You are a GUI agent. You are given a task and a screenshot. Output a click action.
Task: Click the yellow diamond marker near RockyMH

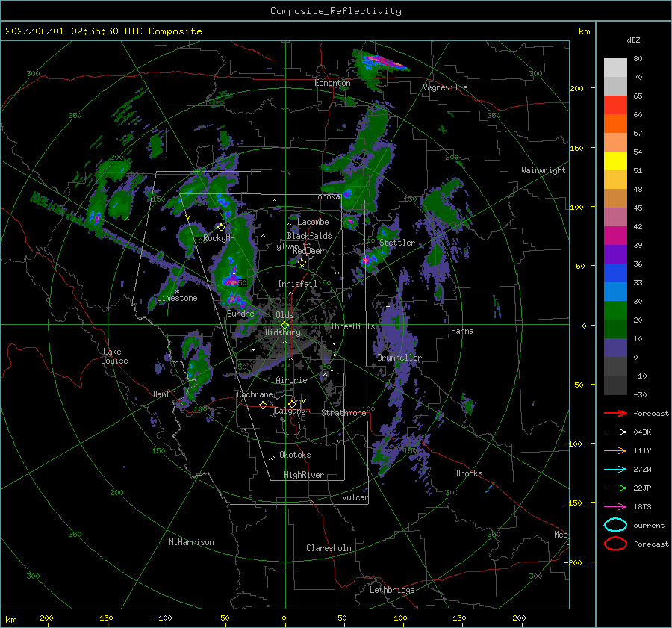pyautogui.click(x=221, y=228)
